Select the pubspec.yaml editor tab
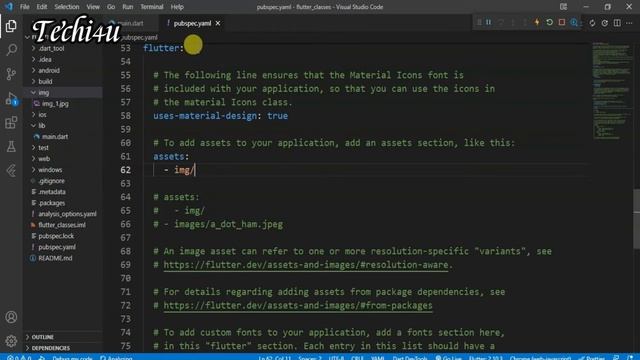640x360 pixels. click(192, 23)
